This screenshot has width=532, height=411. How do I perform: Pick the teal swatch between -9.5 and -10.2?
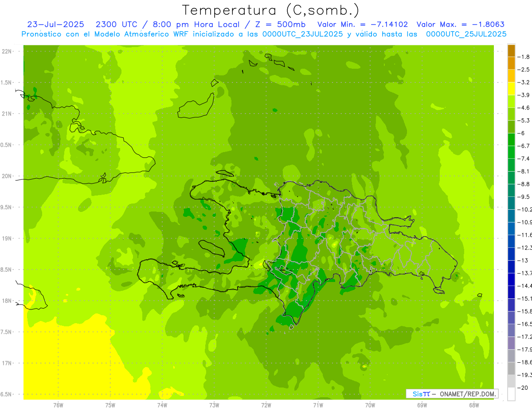(511, 203)
